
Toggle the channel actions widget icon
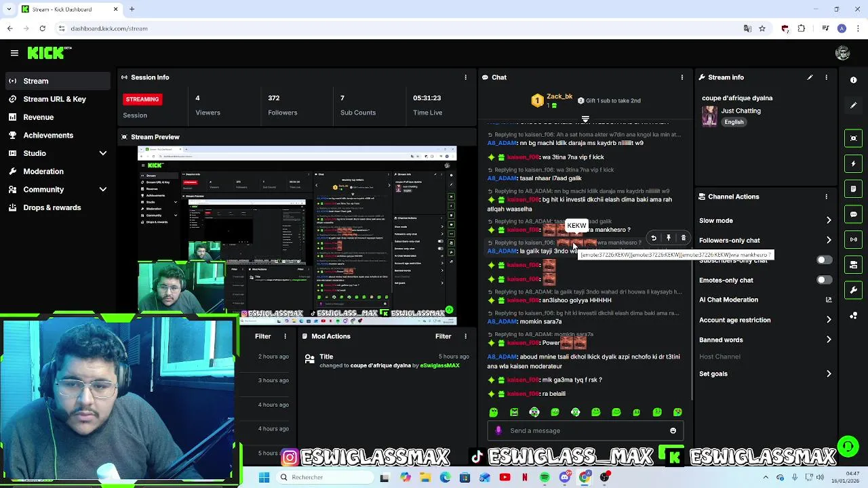[x=853, y=264]
